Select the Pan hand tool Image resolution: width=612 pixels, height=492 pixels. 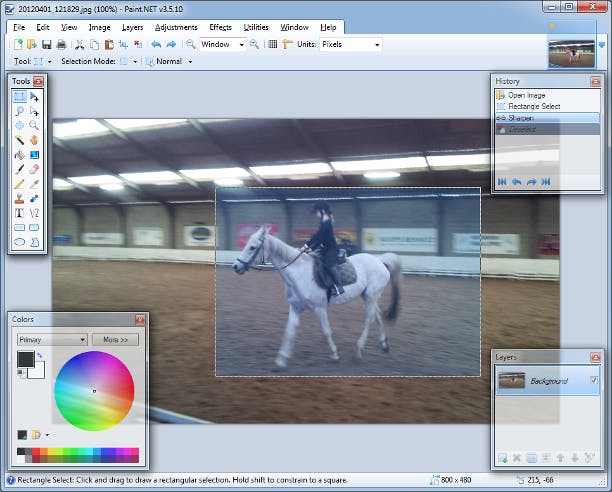(x=34, y=140)
